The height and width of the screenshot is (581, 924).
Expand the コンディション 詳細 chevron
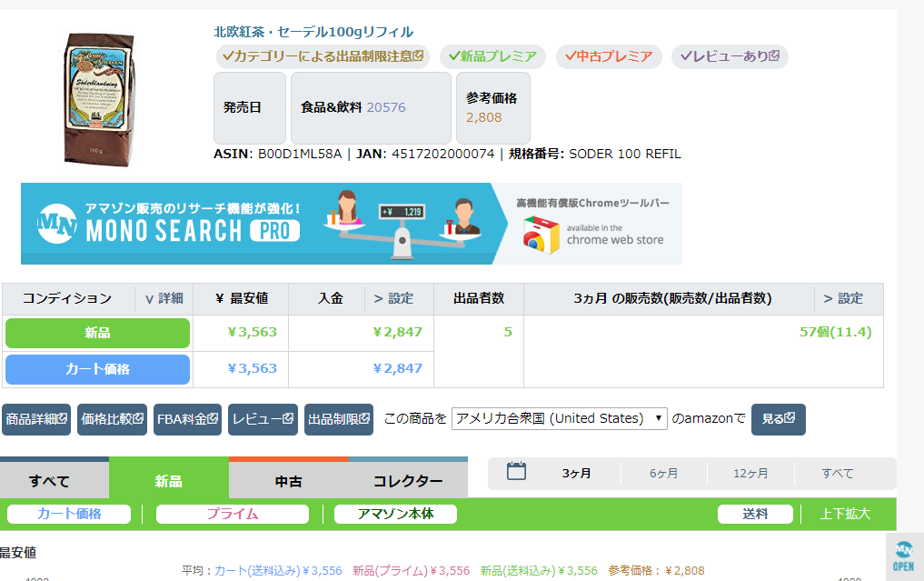[164, 298]
